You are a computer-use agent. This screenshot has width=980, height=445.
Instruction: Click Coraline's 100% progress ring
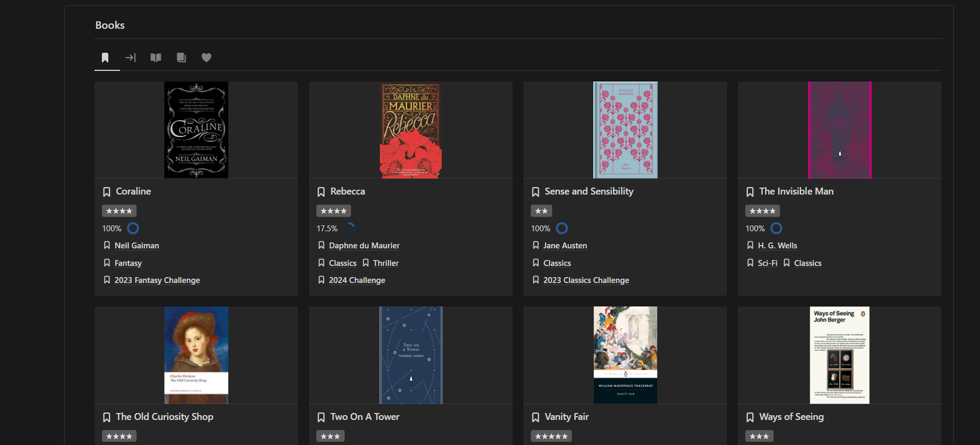pos(133,228)
